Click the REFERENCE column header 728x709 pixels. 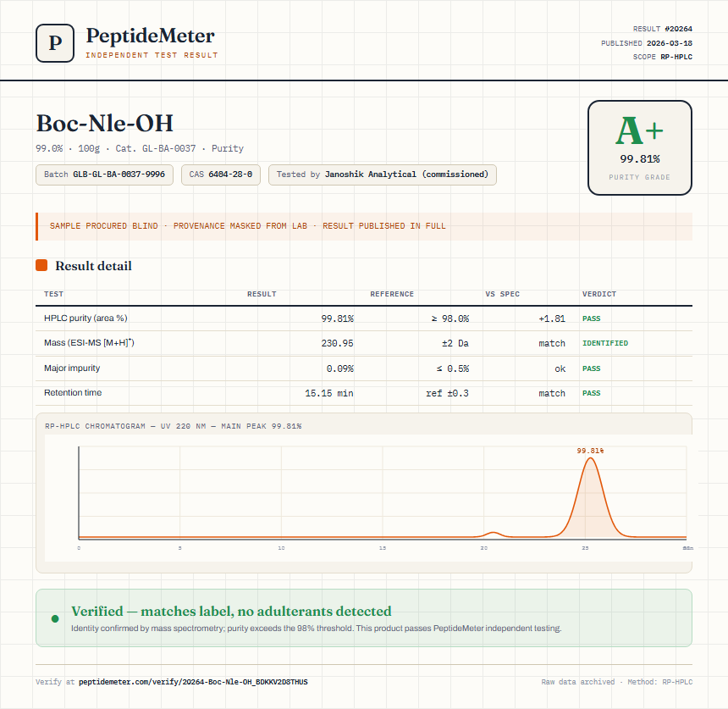point(392,294)
